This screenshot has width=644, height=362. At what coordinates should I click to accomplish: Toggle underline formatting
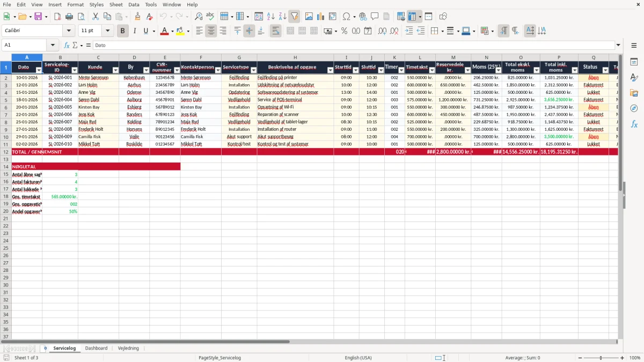tap(145, 31)
